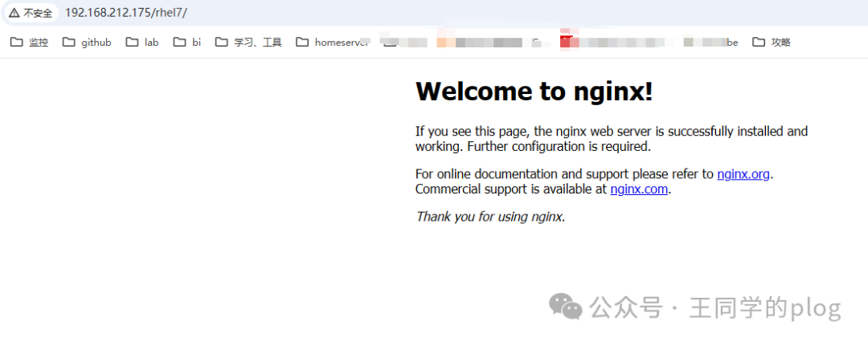Click the text 'Commercial support is available at'

tap(511, 189)
